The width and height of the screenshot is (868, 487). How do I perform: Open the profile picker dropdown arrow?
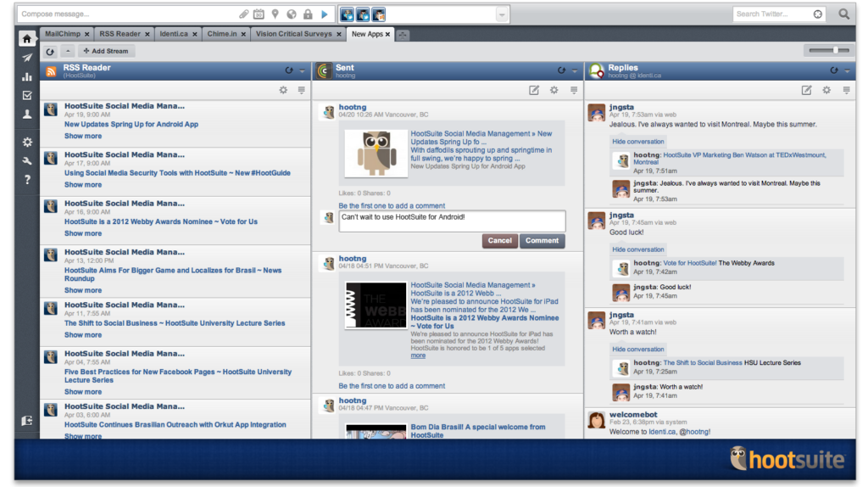click(x=502, y=15)
